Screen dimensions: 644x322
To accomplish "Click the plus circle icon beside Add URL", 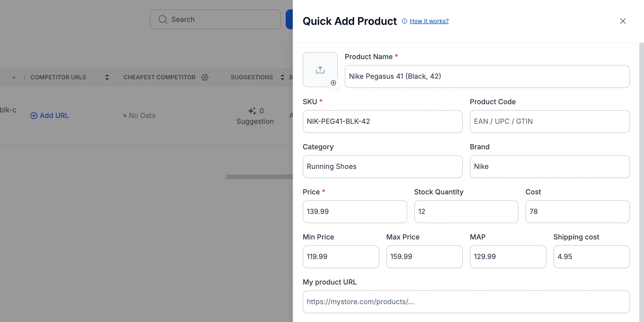I will click(x=34, y=116).
